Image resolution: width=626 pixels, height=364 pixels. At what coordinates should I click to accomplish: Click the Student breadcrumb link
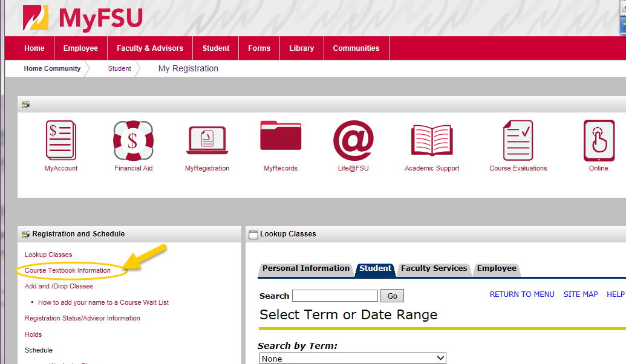(x=119, y=69)
